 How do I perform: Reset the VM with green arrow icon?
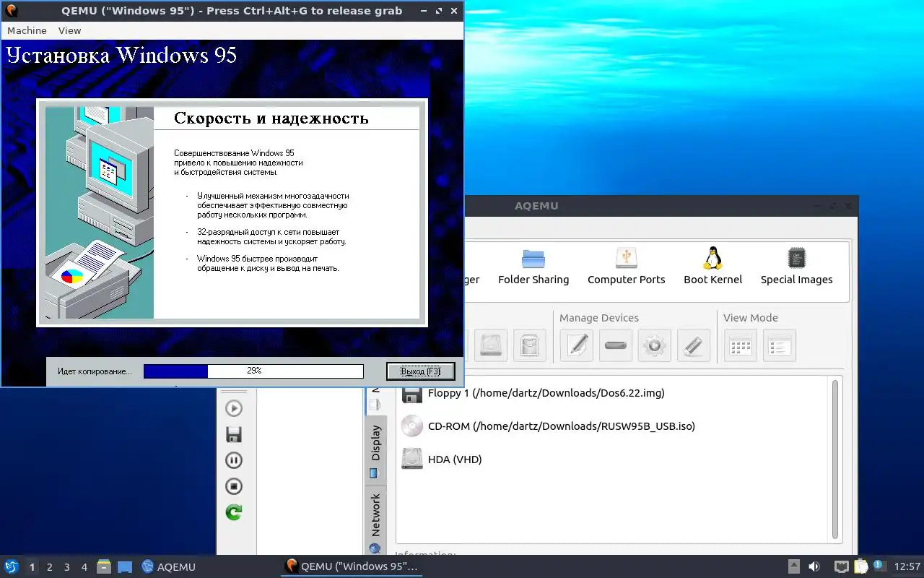coord(234,512)
